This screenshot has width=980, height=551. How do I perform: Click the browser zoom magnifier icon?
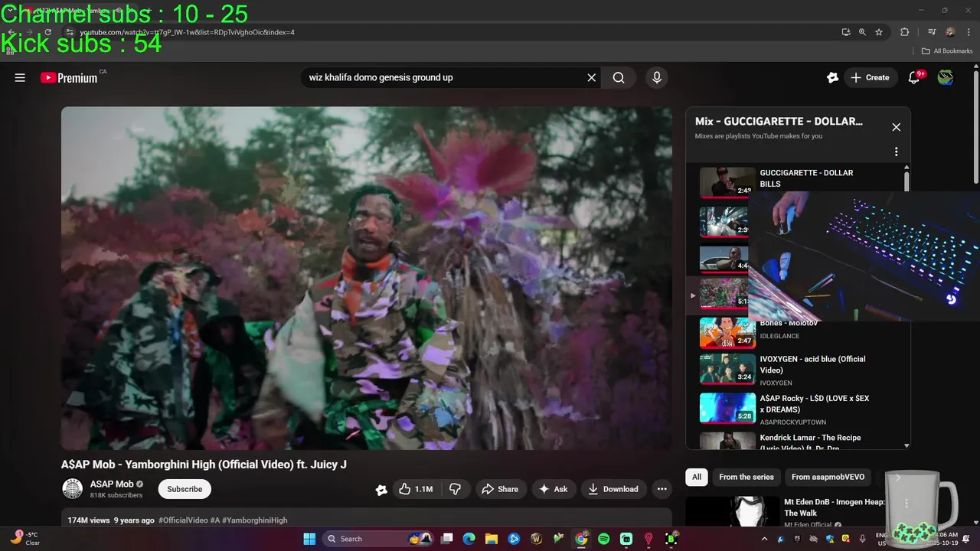[x=862, y=32]
